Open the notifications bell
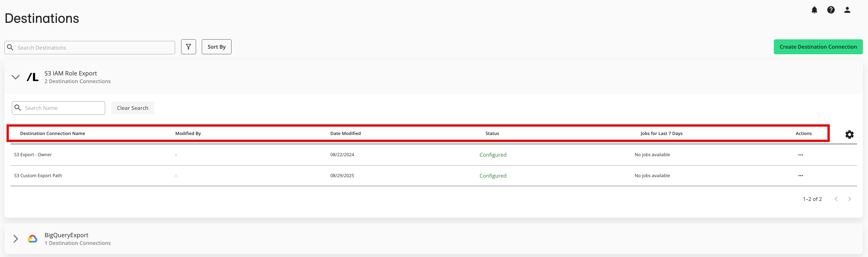The width and height of the screenshot is (868, 257). (x=814, y=10)
